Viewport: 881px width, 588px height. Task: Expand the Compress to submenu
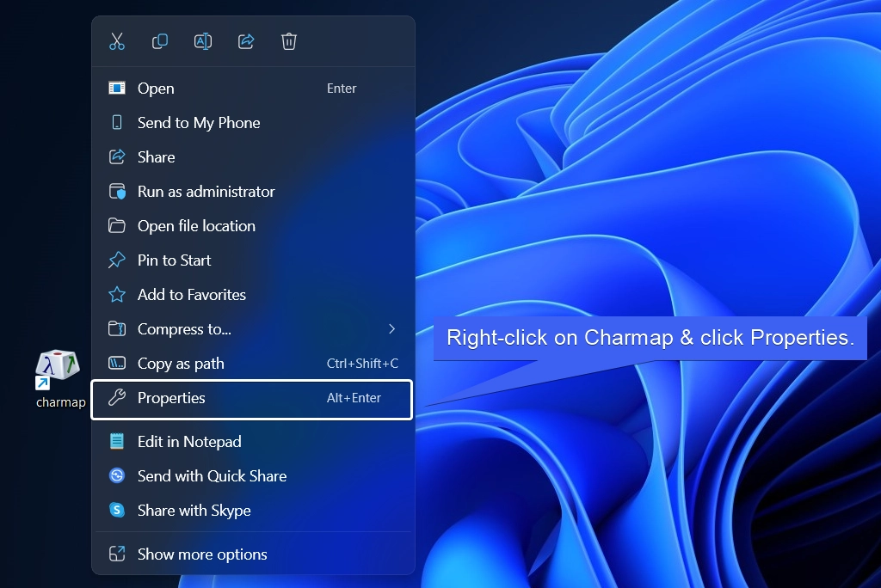[x=252, y=329]
